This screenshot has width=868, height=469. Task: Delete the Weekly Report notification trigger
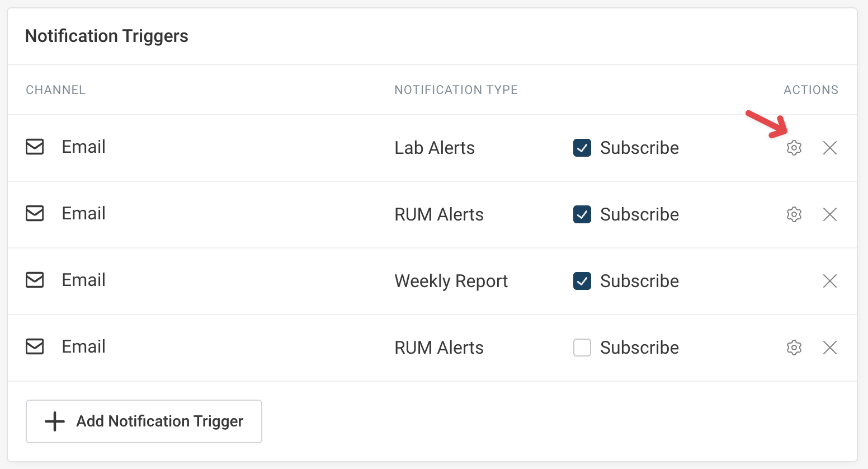click(829, 281)
